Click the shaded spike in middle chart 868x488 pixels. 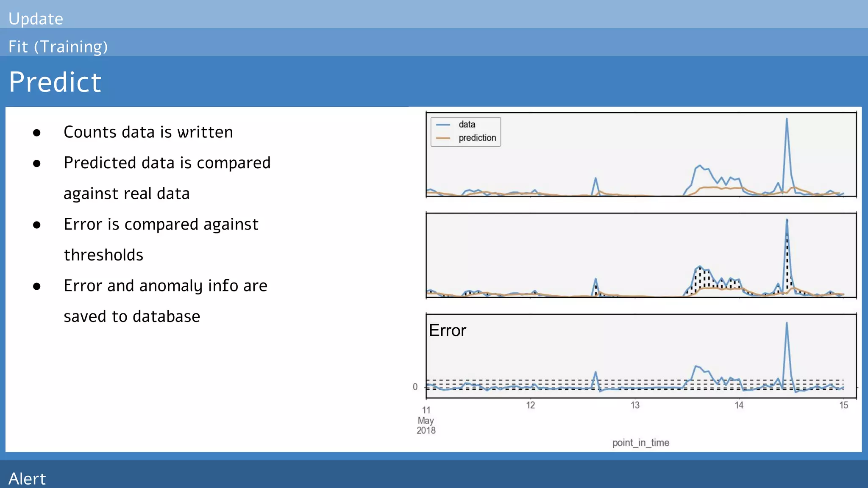(787, 256)
